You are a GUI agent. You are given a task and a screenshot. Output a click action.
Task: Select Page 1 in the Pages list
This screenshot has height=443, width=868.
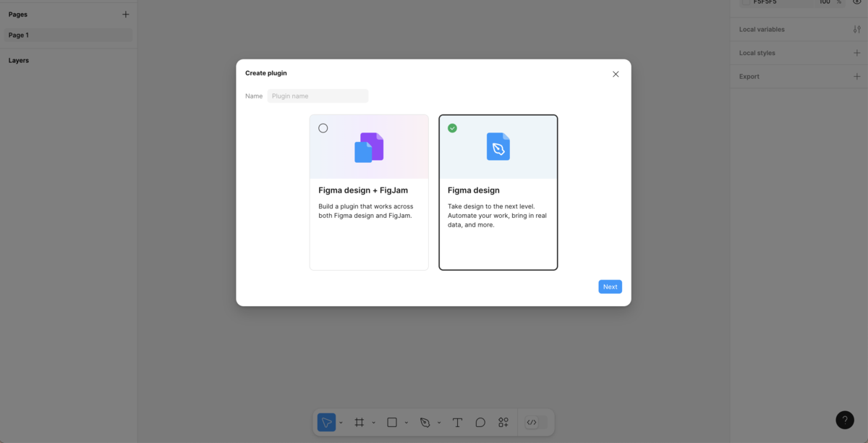[x=68, y=35]
